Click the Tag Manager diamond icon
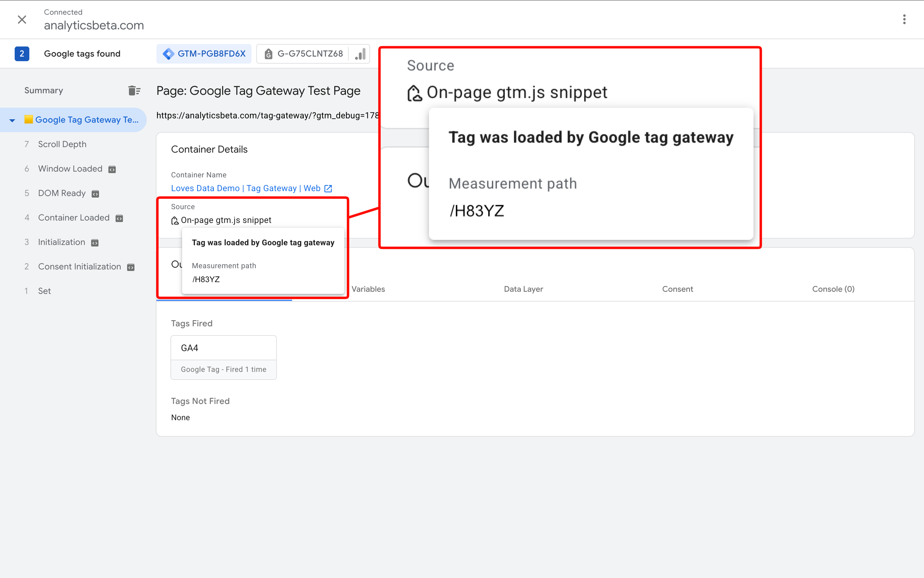This screenshot has width=924, height=578. (168, 54)
